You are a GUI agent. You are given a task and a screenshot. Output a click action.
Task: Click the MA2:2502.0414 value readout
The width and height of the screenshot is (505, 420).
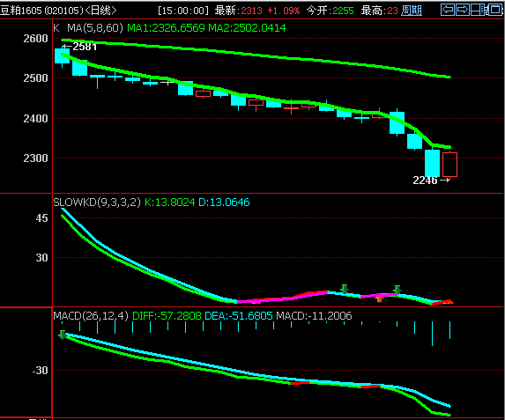[247, 28]
